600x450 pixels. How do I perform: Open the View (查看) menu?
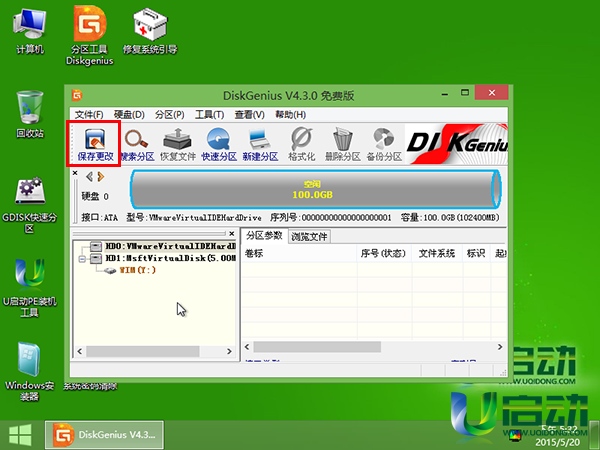(249, 114)
